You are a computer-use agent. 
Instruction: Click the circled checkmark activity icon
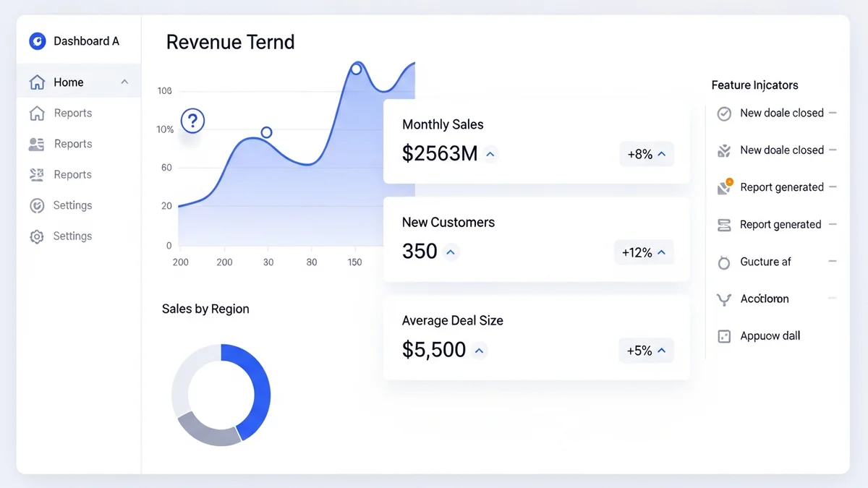(724, 114)
